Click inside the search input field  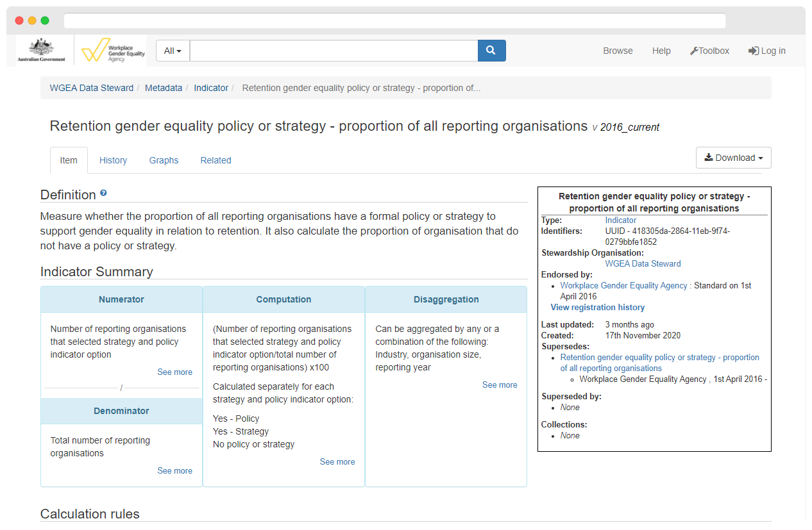pyautogui.click(x=334, y=51)
